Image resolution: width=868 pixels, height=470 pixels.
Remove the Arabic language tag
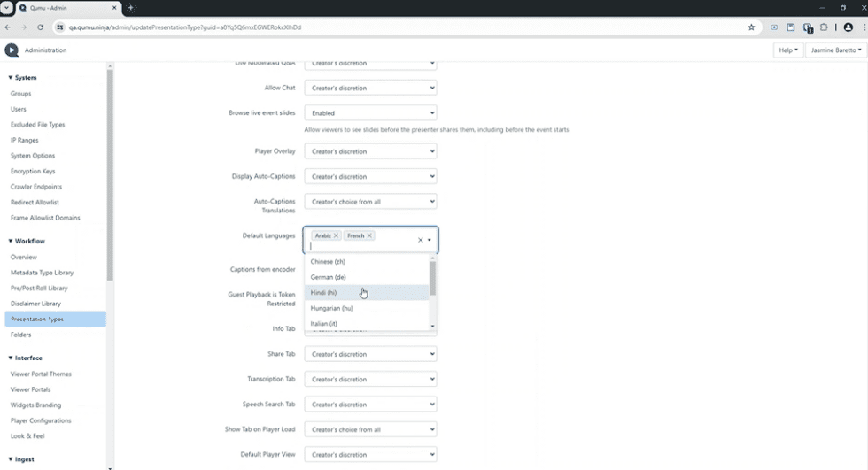point(336,236)
